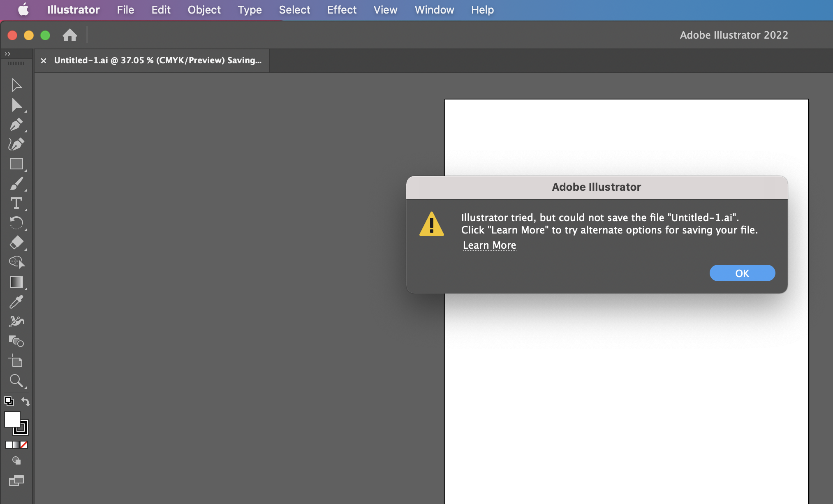The height and width of the screenshot is (504, 833).
Task: Select the Pen tool
Action: pyautogui.click(x=16, y=125)
